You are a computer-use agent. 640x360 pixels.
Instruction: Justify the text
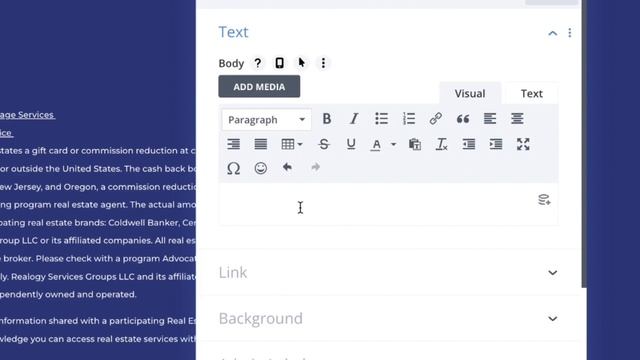(260, 144)
